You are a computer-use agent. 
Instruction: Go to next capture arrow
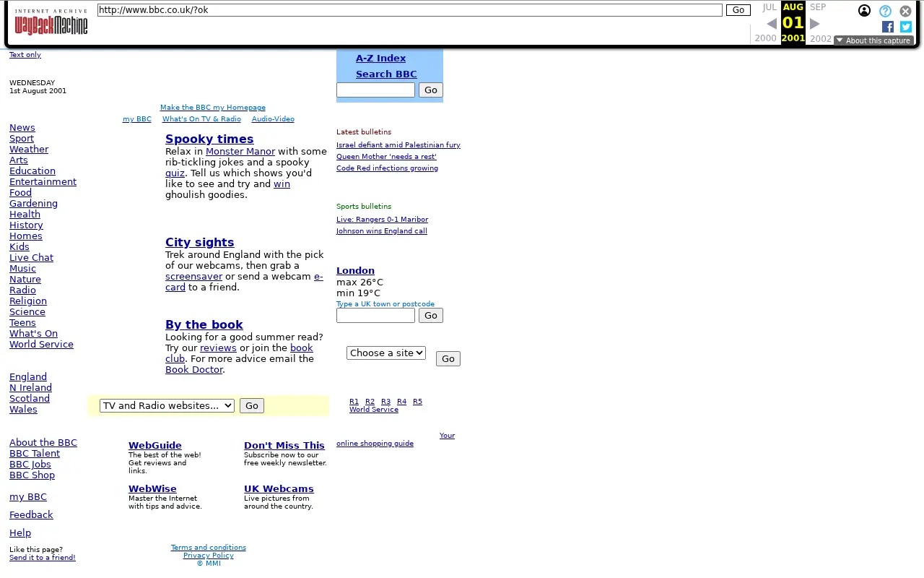[x=815, y=24]
